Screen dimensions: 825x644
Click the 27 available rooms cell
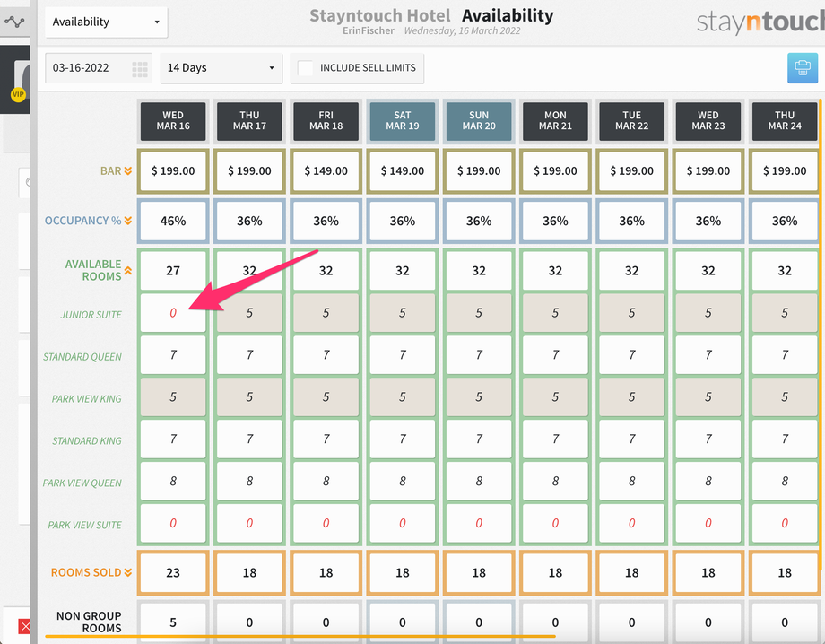click(x=173, y=271)
